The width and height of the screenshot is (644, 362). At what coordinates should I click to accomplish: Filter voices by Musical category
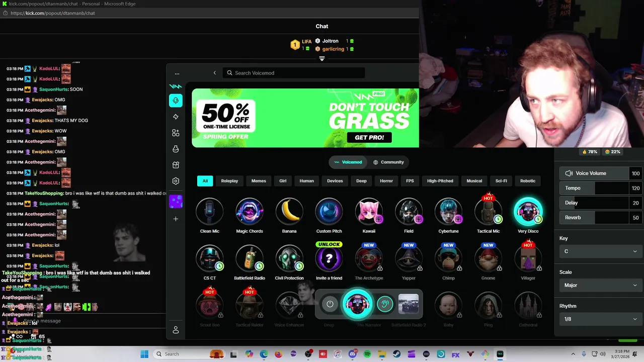474,181
